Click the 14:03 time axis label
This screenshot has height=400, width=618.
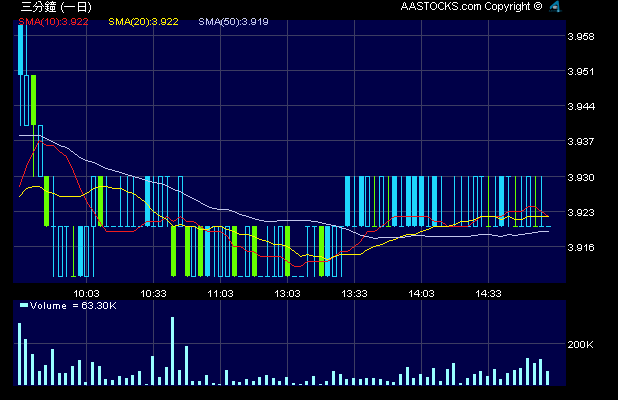(x=421, y=294)
